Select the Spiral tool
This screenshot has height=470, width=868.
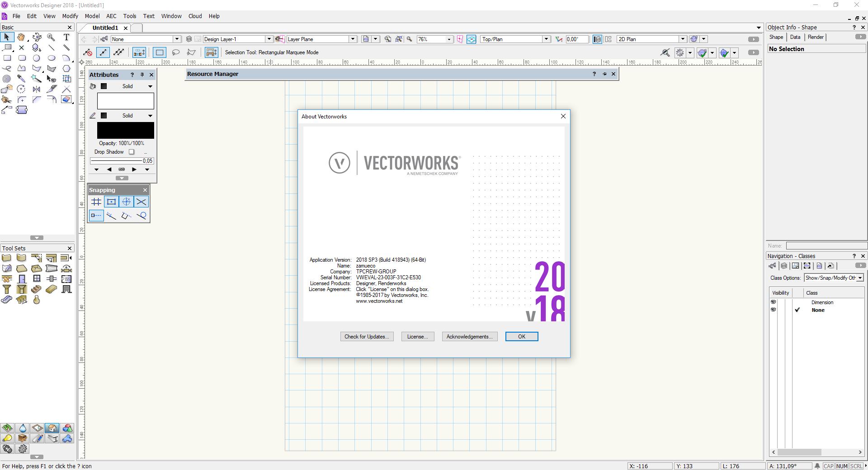7,79
